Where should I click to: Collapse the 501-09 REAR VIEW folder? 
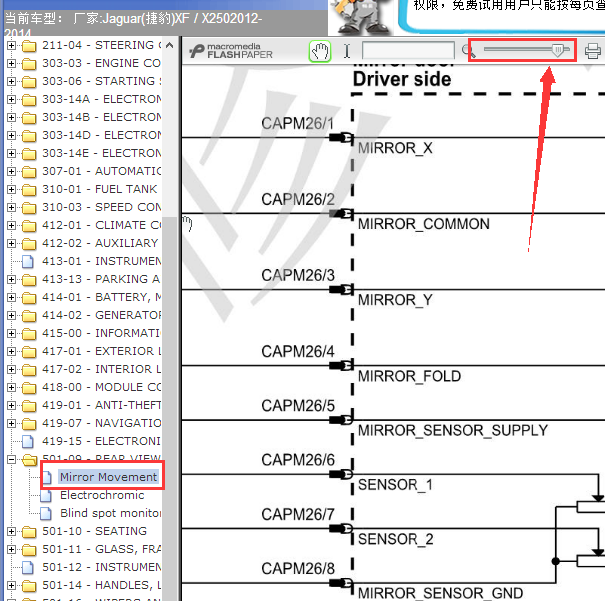pos(11,459)
